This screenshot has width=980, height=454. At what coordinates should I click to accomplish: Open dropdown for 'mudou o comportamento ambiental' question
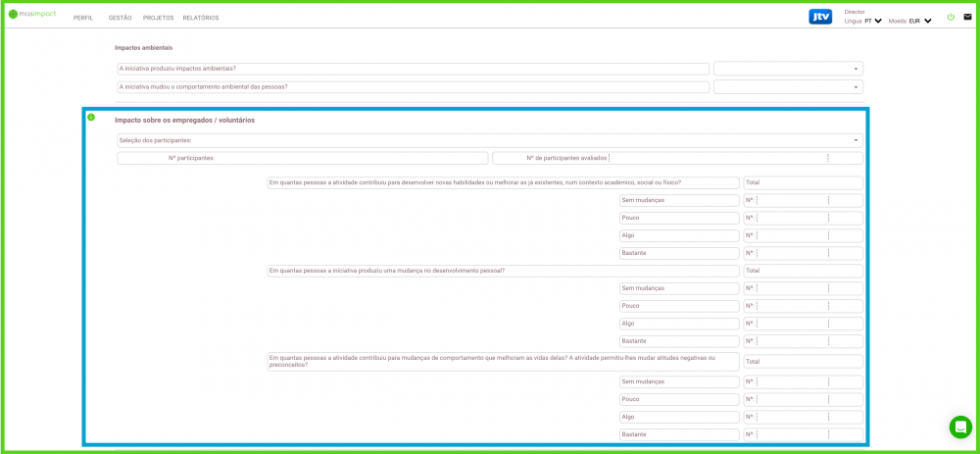tap(788, 87)
